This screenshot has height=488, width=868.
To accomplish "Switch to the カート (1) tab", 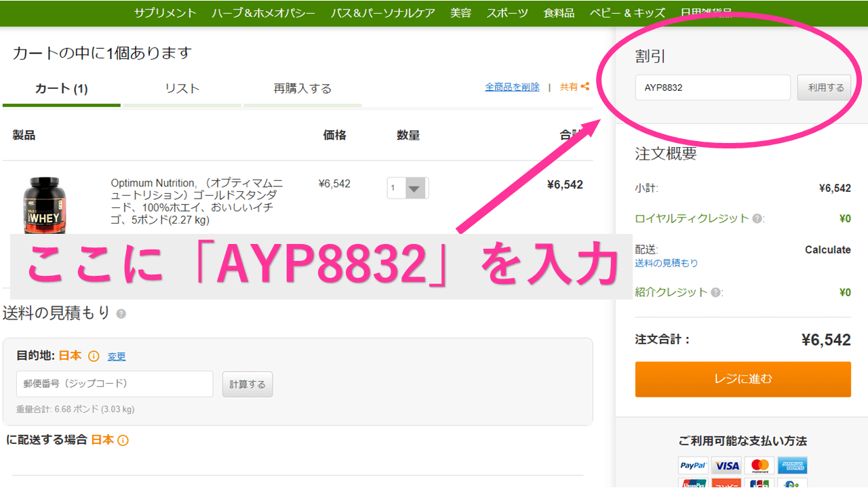I will (61, 89).
